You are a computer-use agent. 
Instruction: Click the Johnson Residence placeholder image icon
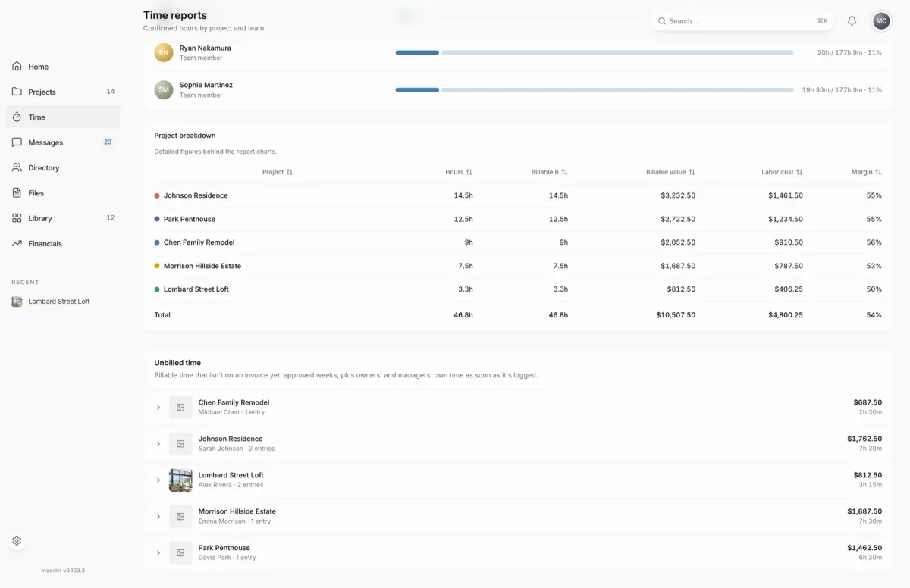pyautogui.click(x=180, y=444)
